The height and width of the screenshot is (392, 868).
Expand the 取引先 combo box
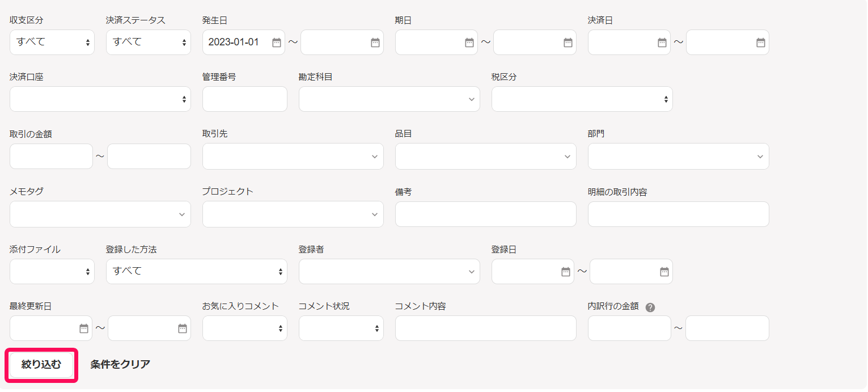(293, 157)
